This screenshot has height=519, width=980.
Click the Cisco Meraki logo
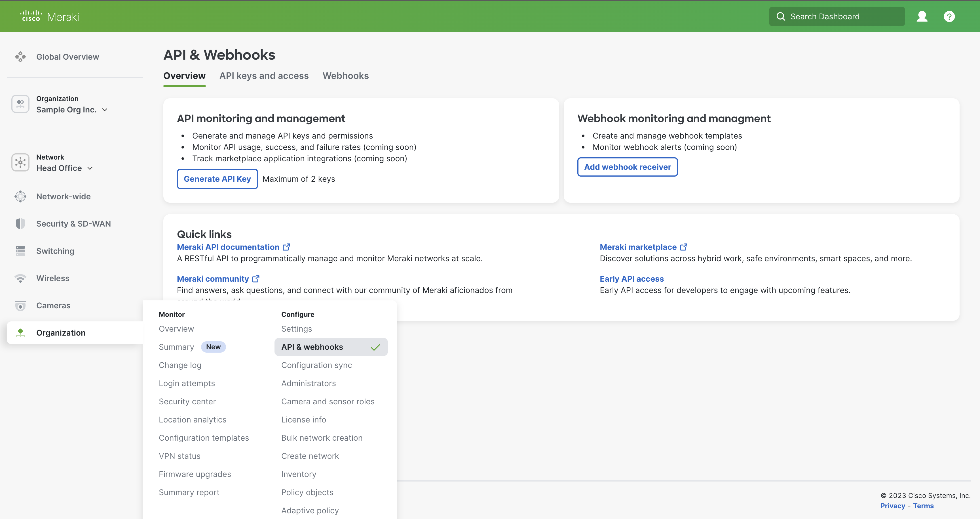point(49,16)
